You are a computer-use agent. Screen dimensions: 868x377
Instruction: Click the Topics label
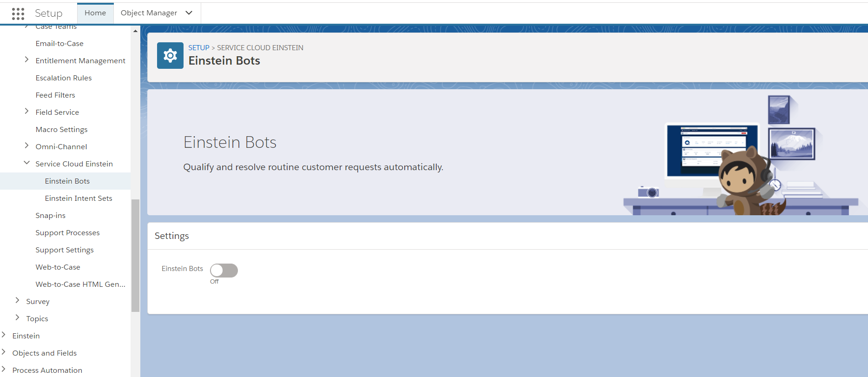click(x=37, y=318)
